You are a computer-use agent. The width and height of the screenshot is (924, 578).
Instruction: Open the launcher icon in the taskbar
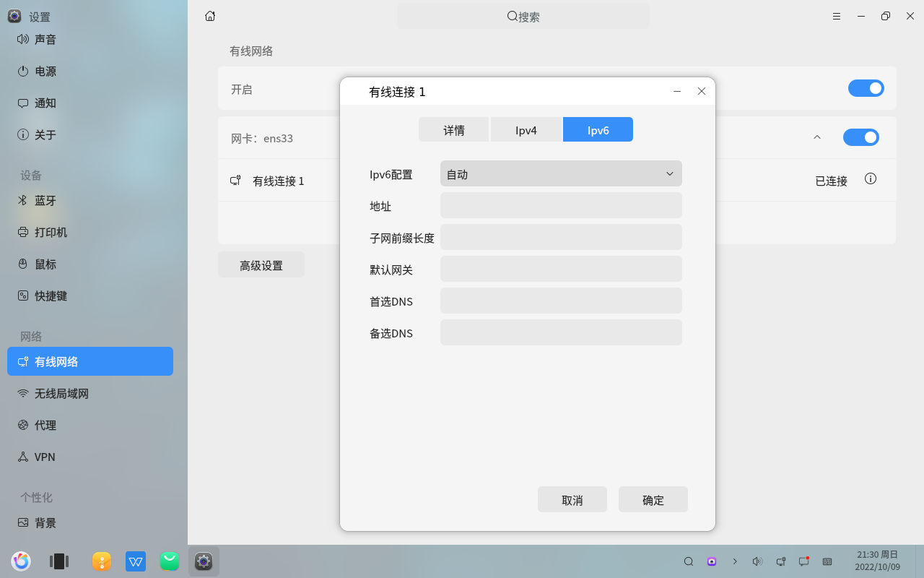21,561
